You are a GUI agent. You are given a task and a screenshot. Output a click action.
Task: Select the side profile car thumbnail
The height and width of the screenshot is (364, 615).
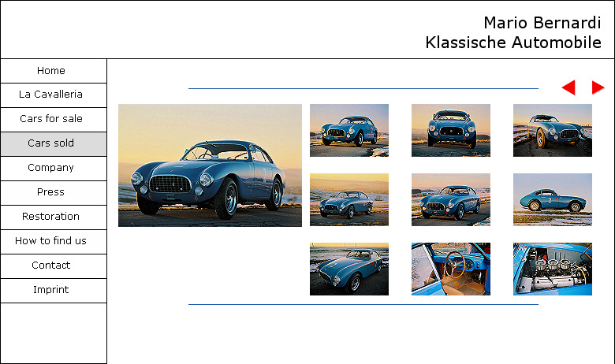(552, 199)
